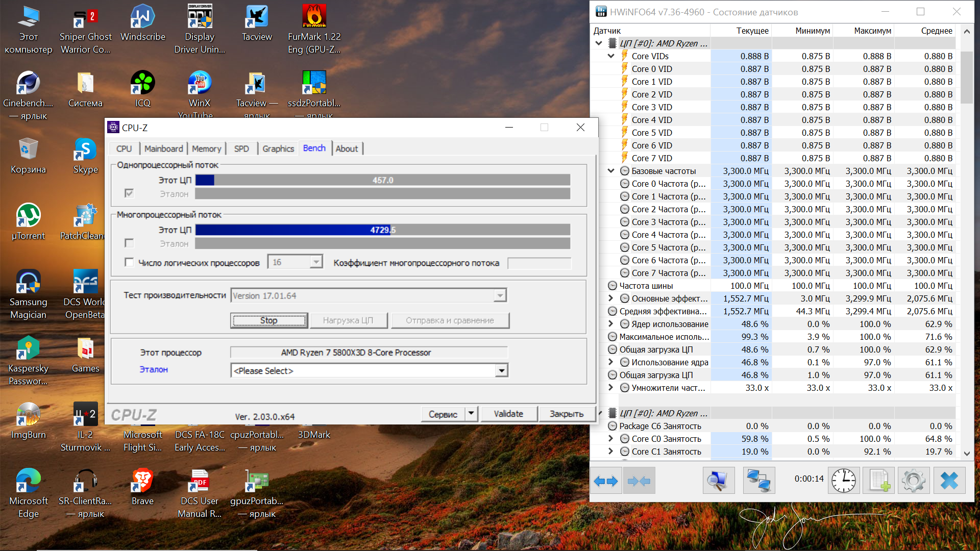Expand the Core C0 Занятость row
The width and height of the screenshot is (980, 551).
click(611, 438)
